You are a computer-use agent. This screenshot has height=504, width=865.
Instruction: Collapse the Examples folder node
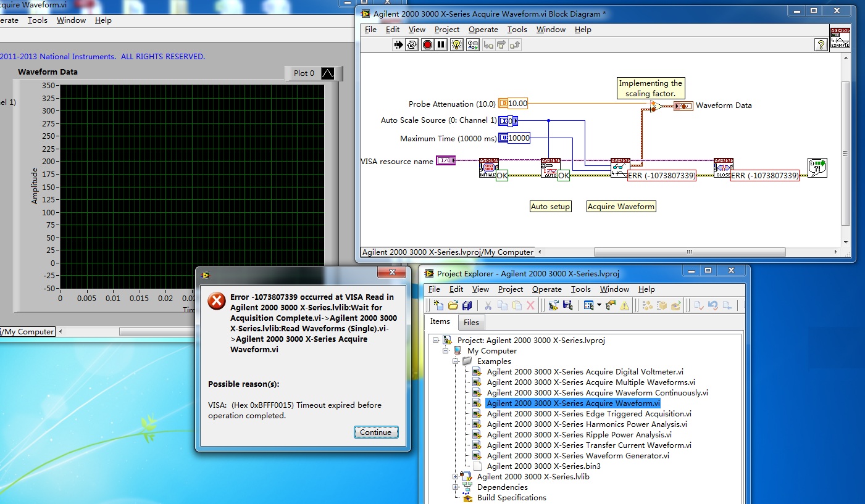click(x=456, y=361)
